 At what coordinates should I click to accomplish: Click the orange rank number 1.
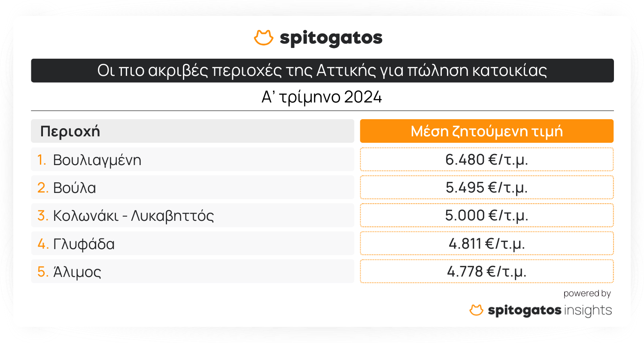[41, 160]
